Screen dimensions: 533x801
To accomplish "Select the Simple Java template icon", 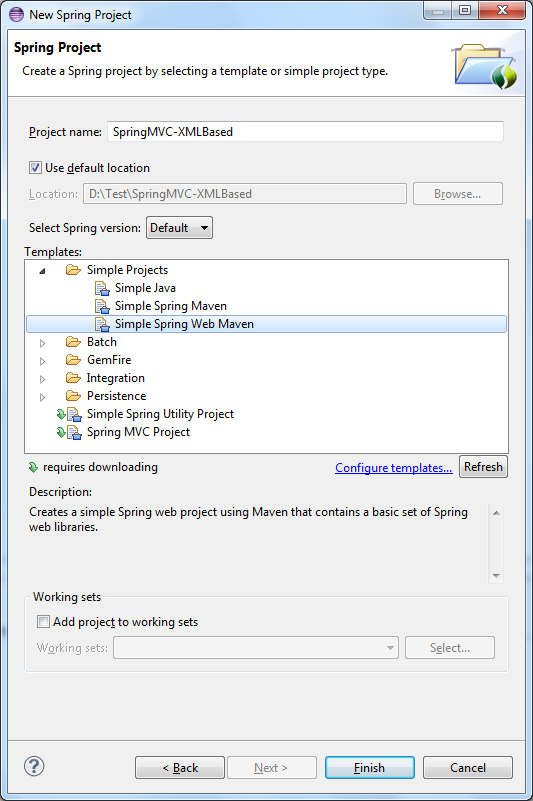I will 102,288.
